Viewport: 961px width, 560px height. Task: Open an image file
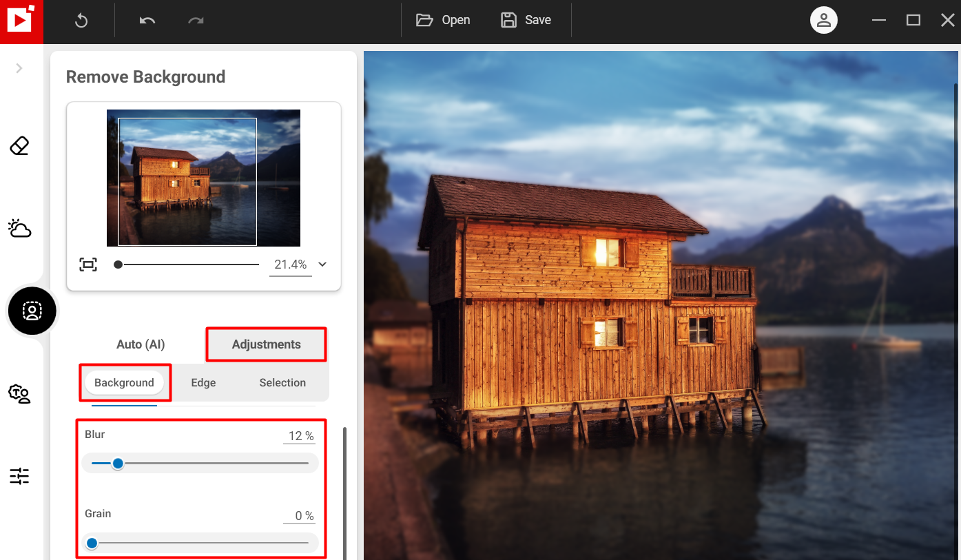pos(443,20)
